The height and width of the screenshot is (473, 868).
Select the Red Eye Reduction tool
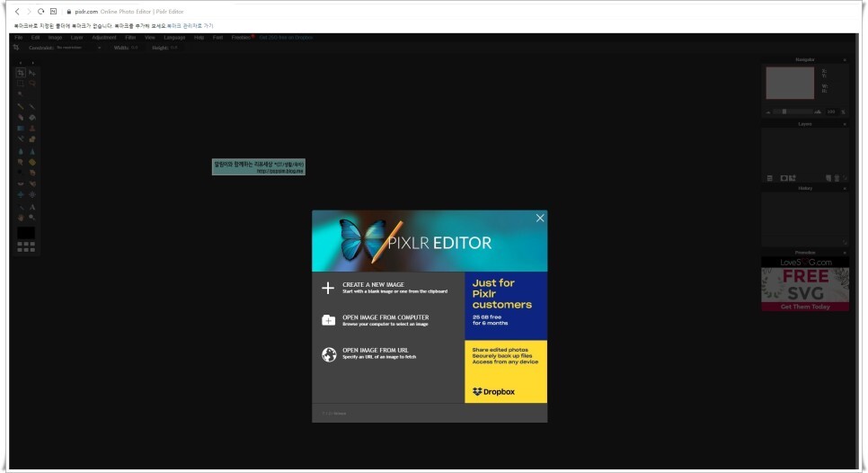[x=21, y=183]
